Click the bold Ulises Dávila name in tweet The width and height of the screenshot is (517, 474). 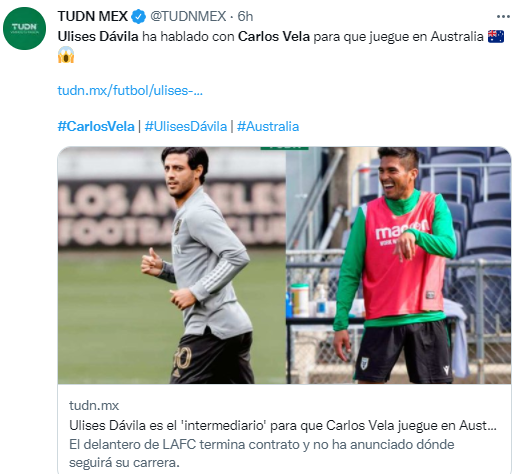(98, 36)
